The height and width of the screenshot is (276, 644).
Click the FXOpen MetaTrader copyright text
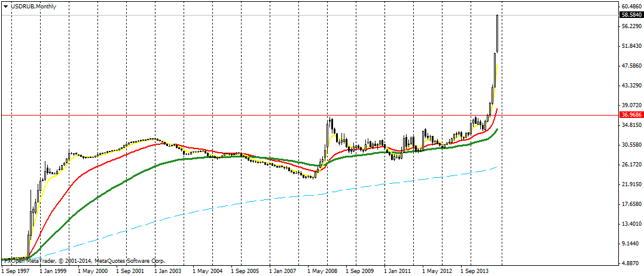(84, 261)
